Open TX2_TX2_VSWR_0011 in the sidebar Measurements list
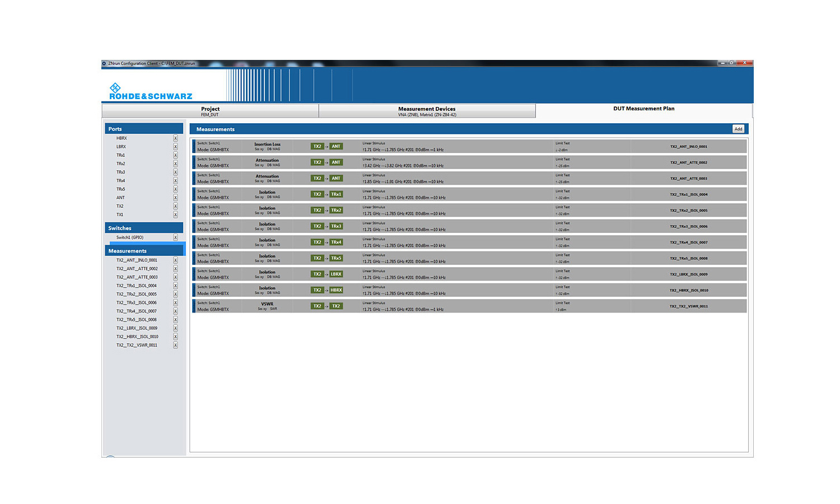 coord(137,345)
